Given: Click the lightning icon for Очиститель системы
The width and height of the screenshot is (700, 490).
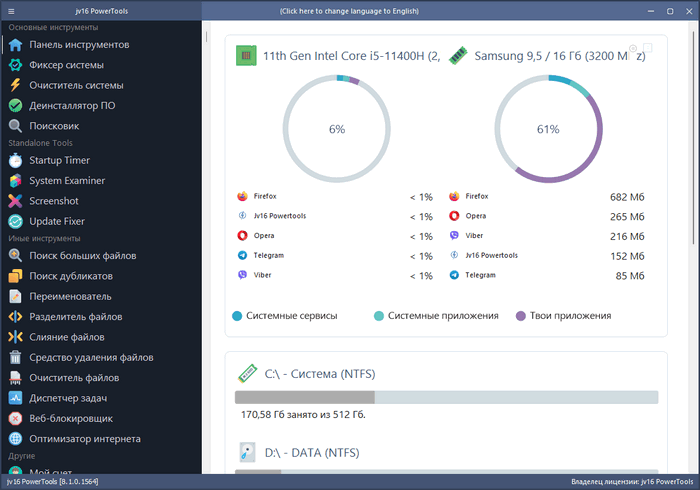Looking at the screenshot, I should (x=16, y=85).
